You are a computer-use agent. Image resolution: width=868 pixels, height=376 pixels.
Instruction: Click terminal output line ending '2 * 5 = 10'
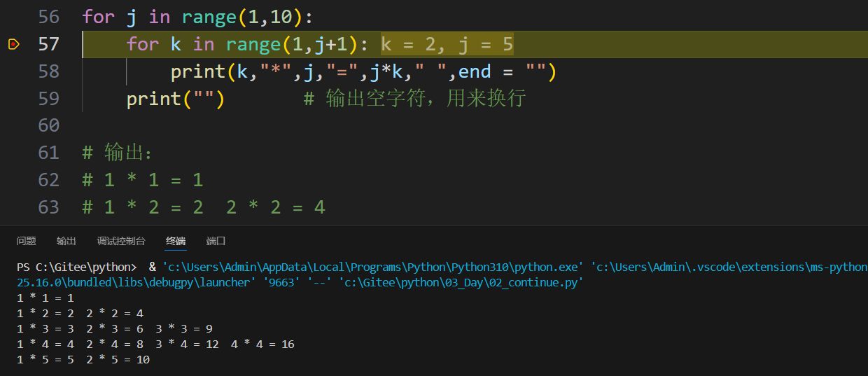coord(83,359)
